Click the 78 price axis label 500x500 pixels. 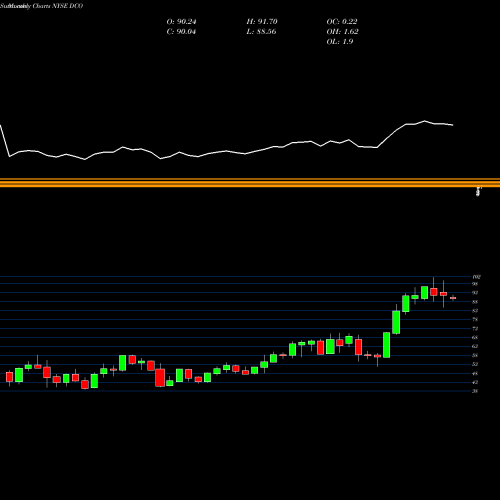(x=475, y=319)
